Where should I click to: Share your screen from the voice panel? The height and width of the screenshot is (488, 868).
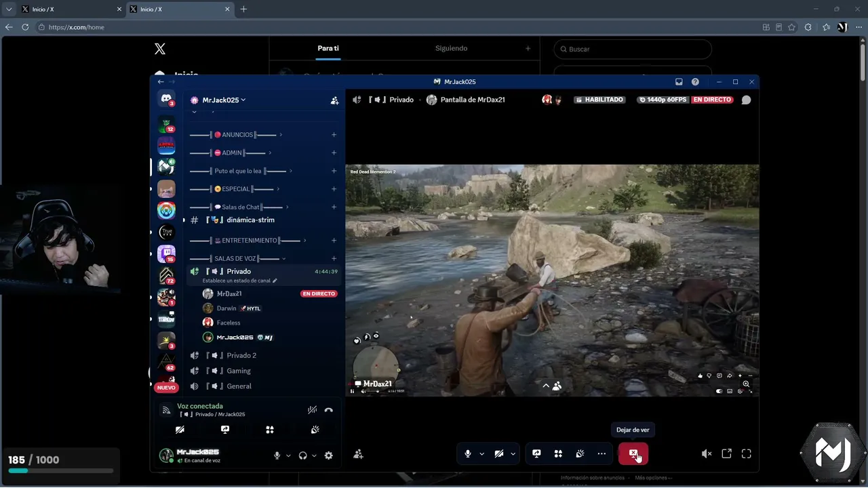click(225, 430)
